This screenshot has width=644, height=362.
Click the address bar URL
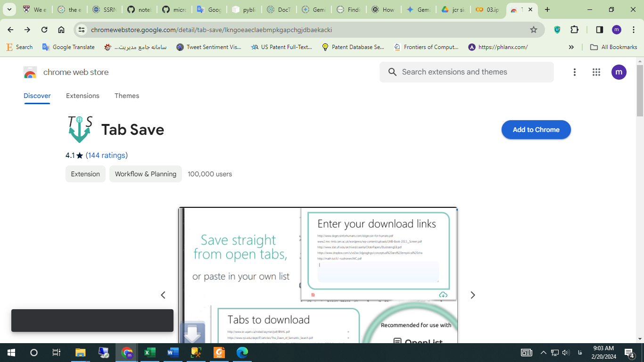(211, 30)
